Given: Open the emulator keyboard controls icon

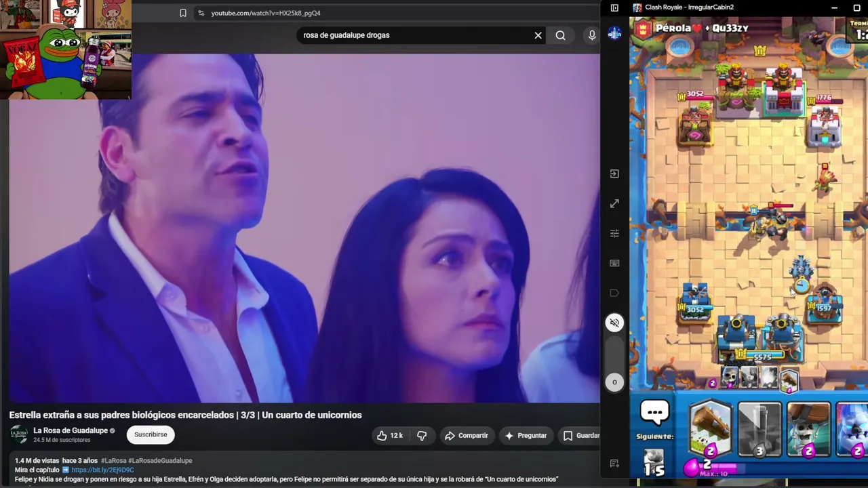Looking at the screenshot, I should [x=614, y=263].
